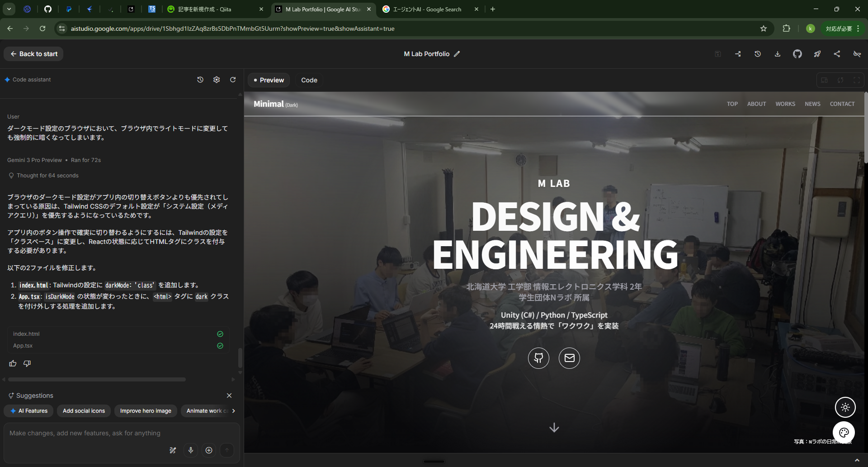
Task: Open Chrome tab search dropdown
Action: pyautogui.click(x=9, y=9)
